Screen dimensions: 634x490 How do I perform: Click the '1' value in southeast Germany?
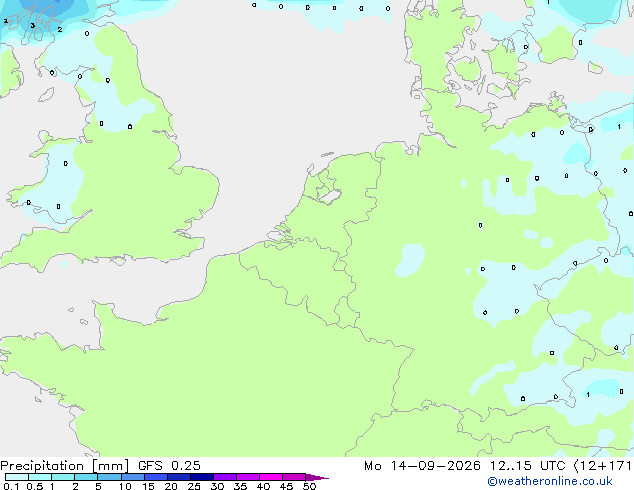pos(588,395)
